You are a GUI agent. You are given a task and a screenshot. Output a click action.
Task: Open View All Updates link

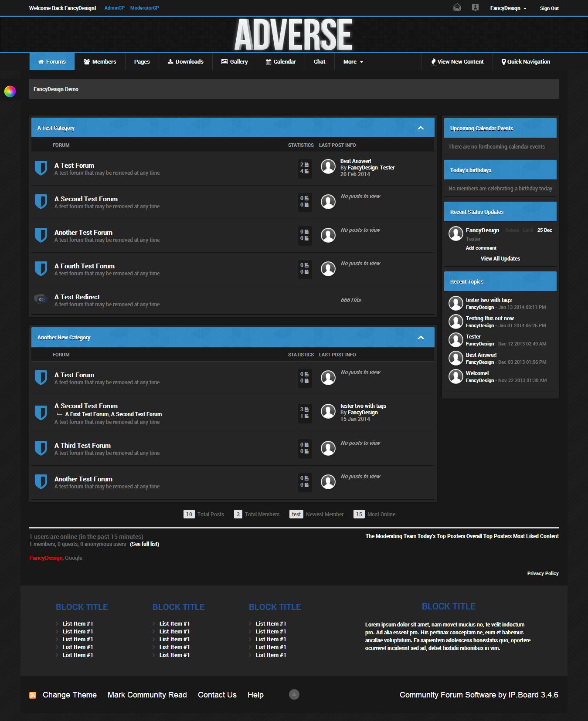click(500, 259)
